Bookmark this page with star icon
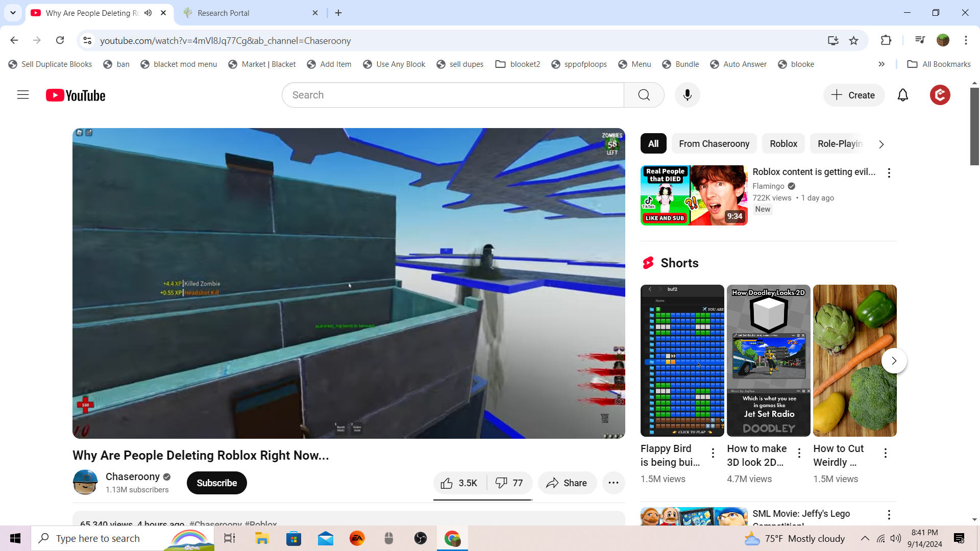 click(853, 40)
